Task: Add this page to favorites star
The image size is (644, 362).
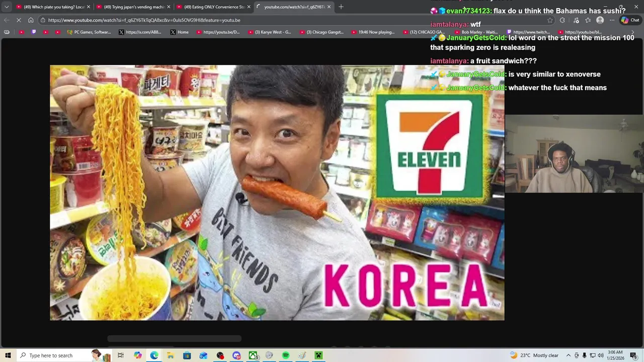Action: (550, 20)
